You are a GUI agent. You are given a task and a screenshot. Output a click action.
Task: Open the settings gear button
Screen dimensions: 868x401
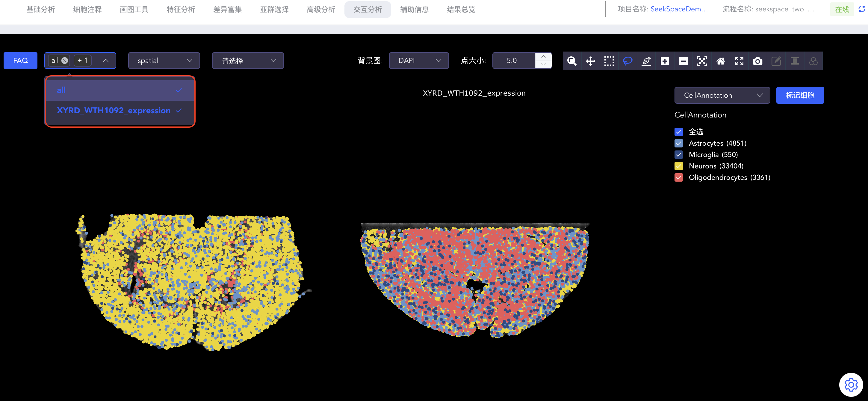(x=851, y=385)
